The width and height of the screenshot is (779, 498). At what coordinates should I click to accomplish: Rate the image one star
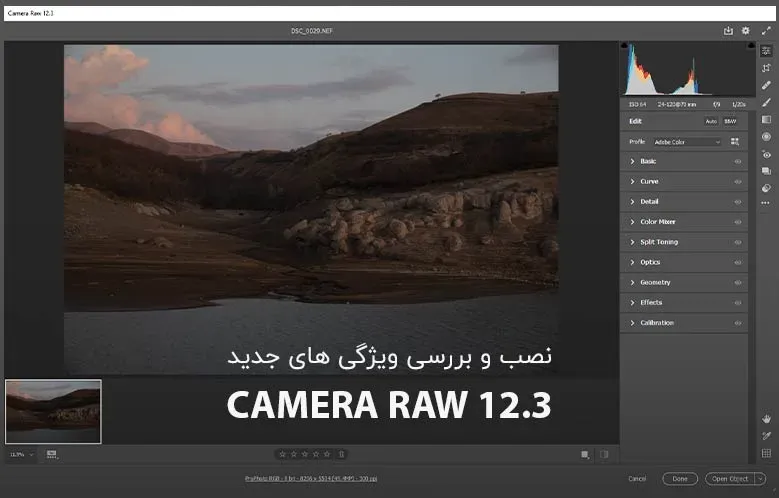(282, 454)
